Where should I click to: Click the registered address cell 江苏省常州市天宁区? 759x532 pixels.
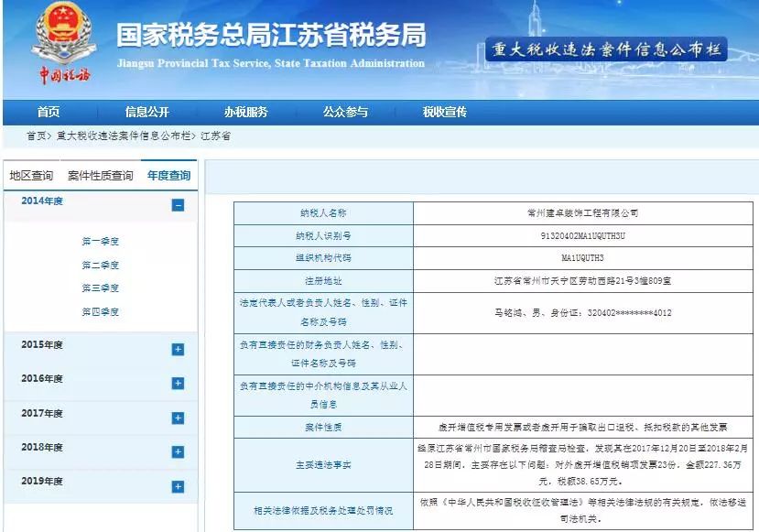[583, 281]
